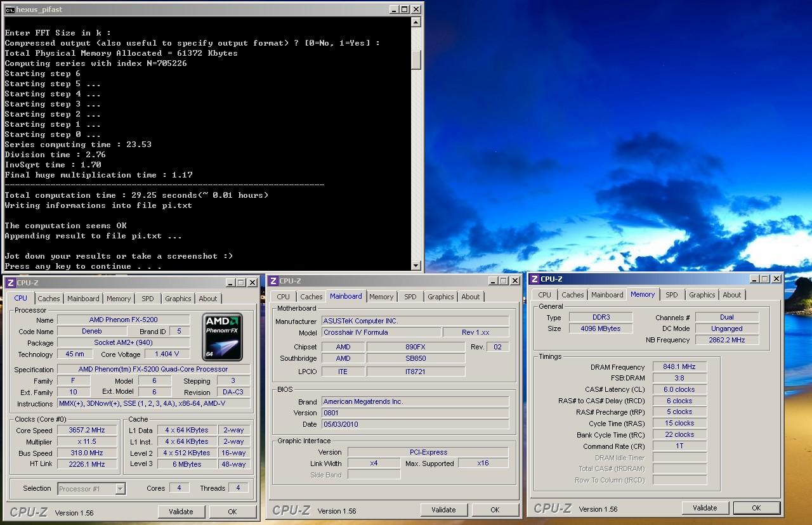Open Graphics tab in the Mainboard window
The image size is (812, 525).
pyautogui.click(x=441, y=297)
